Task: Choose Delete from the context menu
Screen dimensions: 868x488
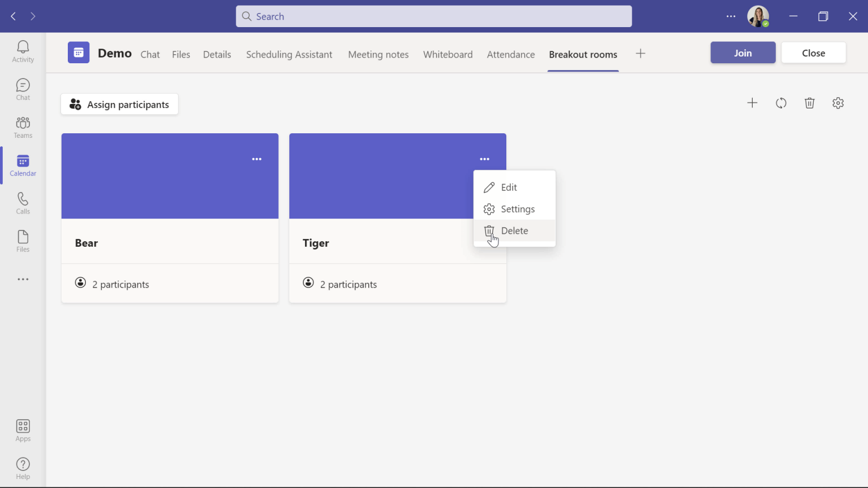Action: coord(514,230)
